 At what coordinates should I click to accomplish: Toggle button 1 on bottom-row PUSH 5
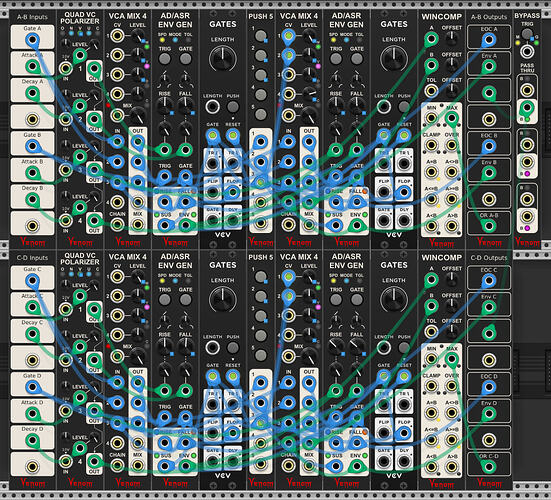coord(261,277)
